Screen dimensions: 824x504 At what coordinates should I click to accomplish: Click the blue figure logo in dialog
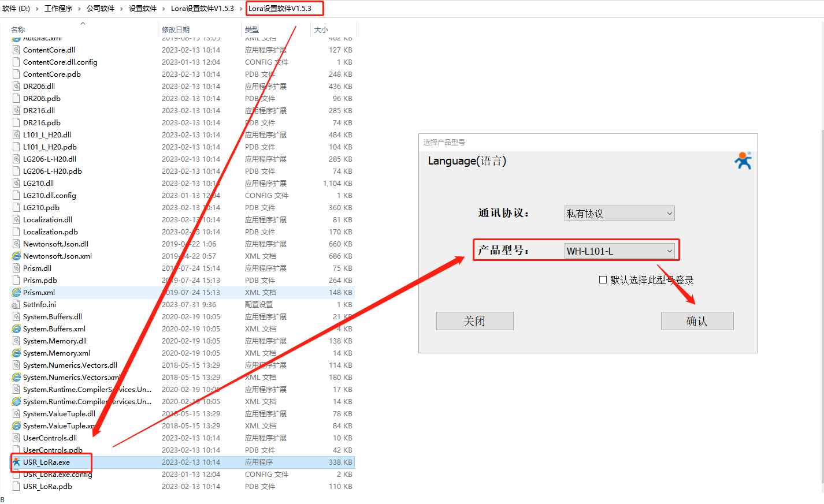click(743, 160)
